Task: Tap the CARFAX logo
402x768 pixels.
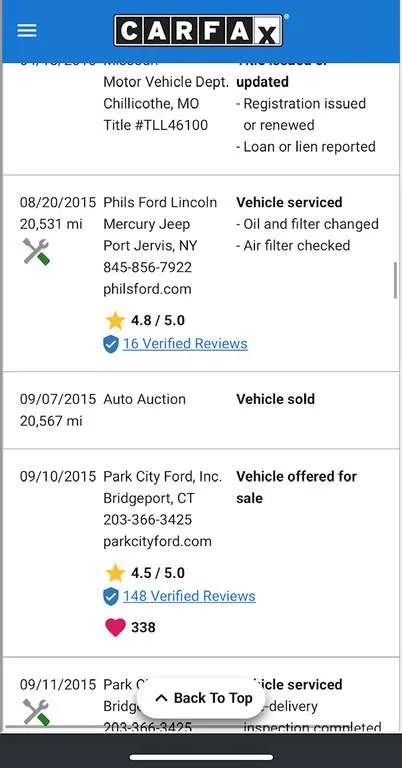Action: (198, 30)
